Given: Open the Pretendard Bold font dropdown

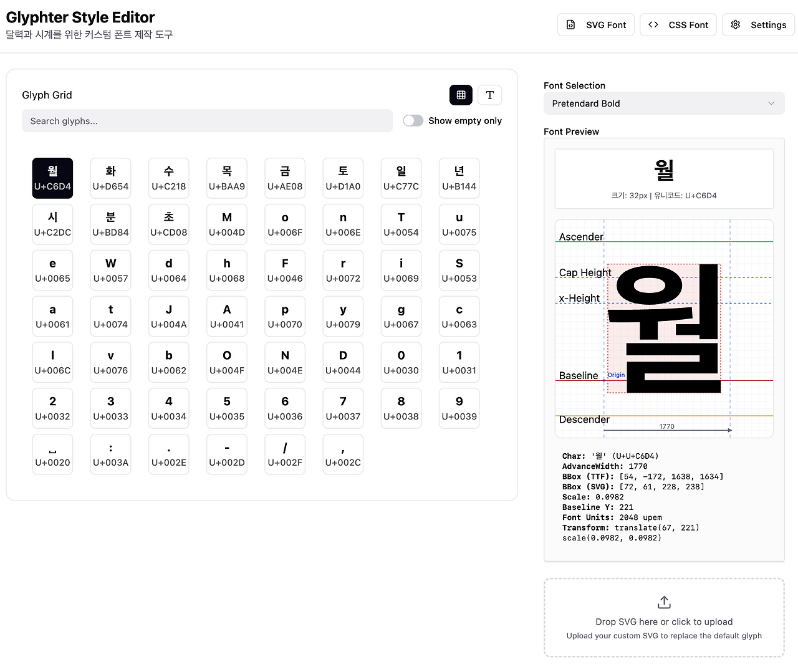Looking at the screenshot, I should coord(663,103).
